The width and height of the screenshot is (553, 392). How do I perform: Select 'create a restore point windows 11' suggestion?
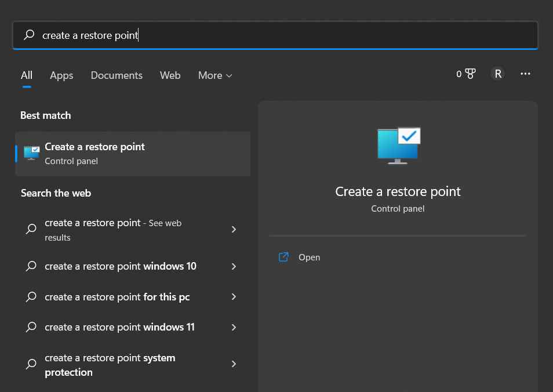point(133,327)
